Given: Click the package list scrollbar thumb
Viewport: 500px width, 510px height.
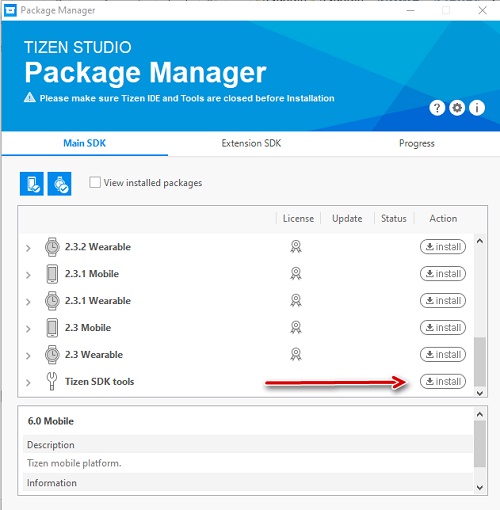Looking at the screenshot, I should [x=480, y=362].
